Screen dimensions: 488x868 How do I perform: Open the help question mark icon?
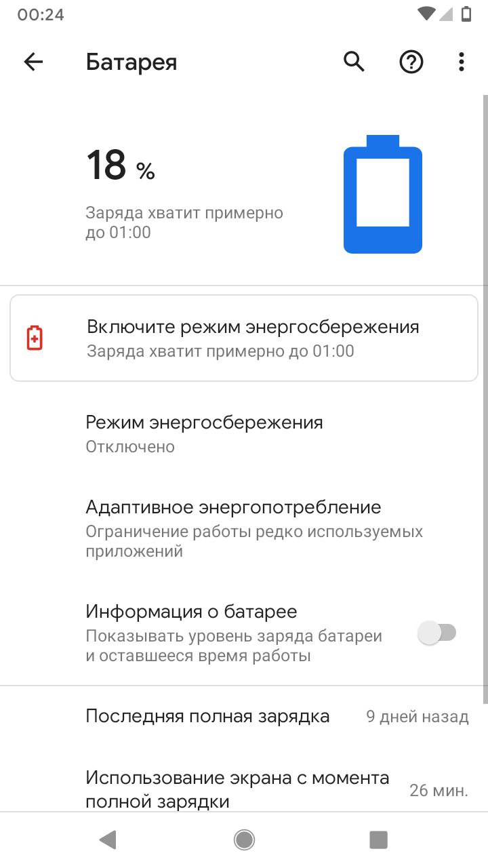click(x=411, y=62)
